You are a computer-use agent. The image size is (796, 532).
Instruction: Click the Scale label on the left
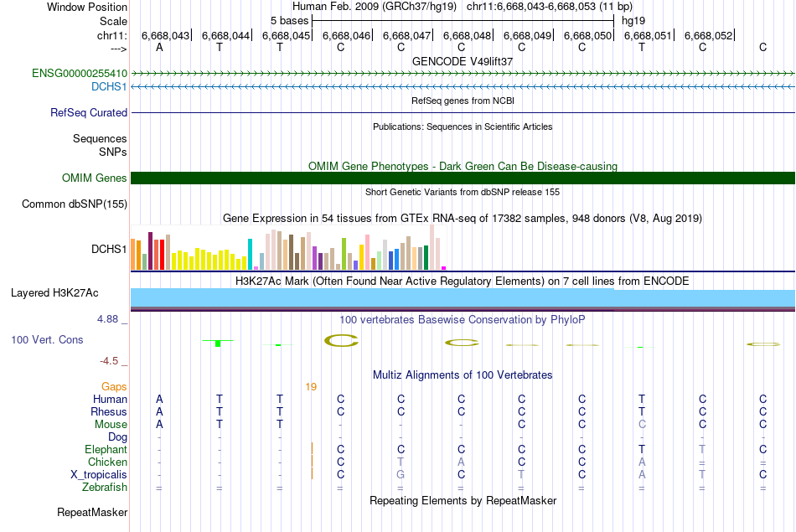[114, 21]
